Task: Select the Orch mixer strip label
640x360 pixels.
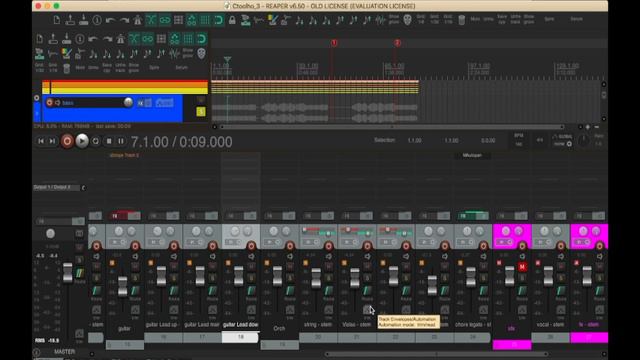Action: (279, 328)
